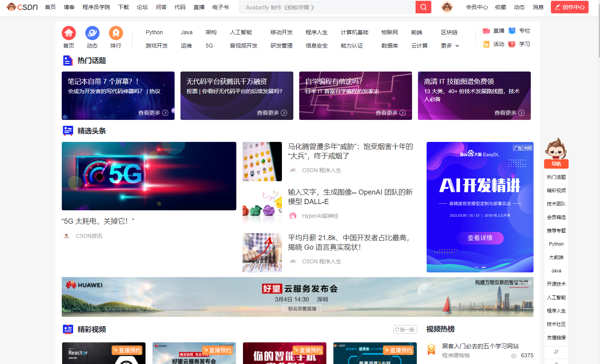600x364 pixels.
Task: Open the 博客 top menu item
Action: [x=69, y=7]
